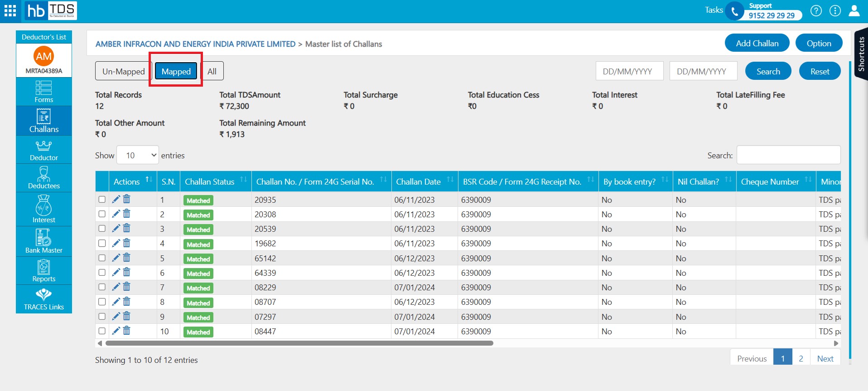Delete challan 65142 with trash icon
The width and height of the screenshot is (868, 391).
tap(126, 258)
